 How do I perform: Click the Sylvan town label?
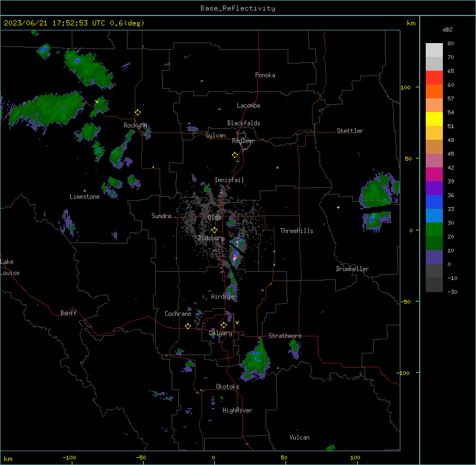click(x=215, y=135)
